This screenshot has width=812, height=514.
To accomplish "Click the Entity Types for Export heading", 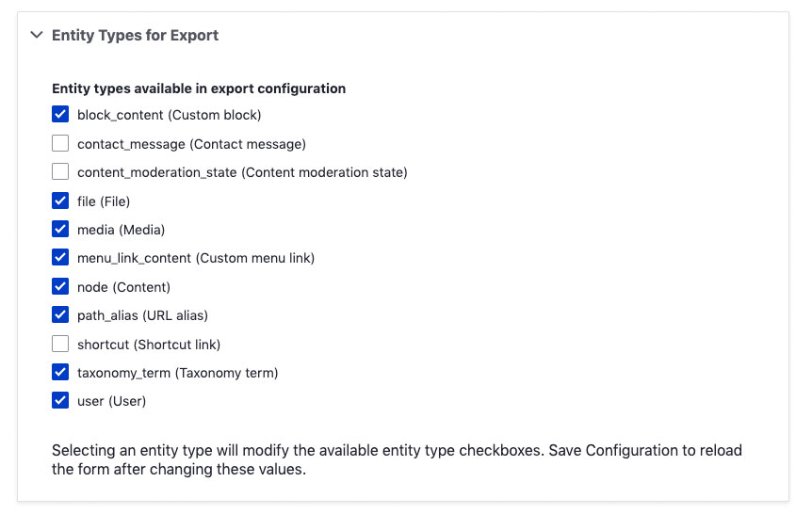I will click(x=135, y=36).
